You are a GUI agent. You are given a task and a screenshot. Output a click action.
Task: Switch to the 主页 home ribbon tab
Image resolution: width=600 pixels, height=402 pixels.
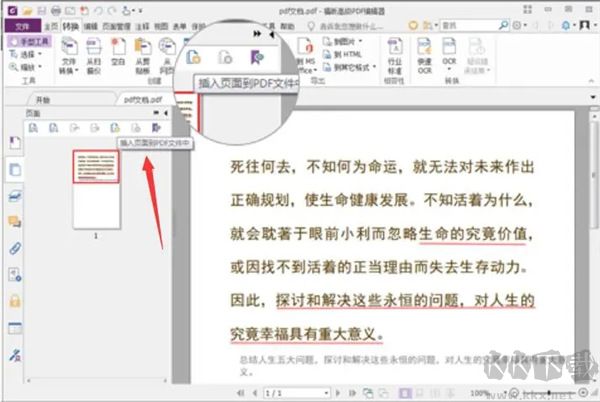point(51,26)
